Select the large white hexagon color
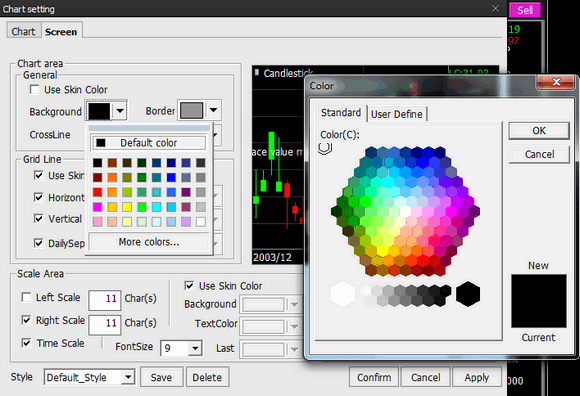 coord(343,294)
